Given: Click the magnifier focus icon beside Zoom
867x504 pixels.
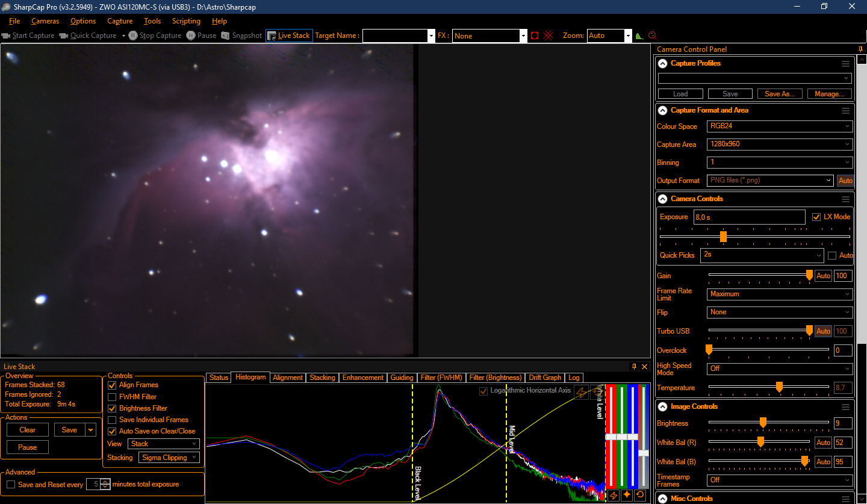Looking at the screenshot, I should click(x=652, y=36).
